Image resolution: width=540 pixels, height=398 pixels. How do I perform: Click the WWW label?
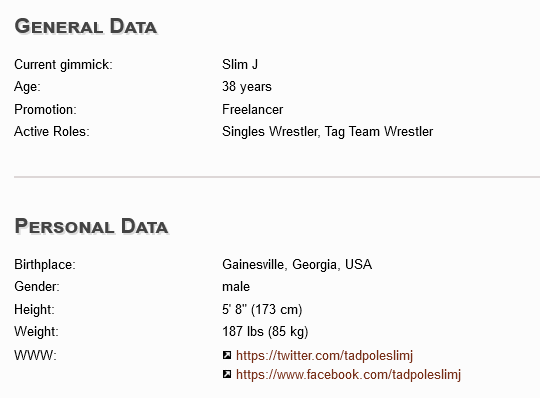[x=35, y=355]
